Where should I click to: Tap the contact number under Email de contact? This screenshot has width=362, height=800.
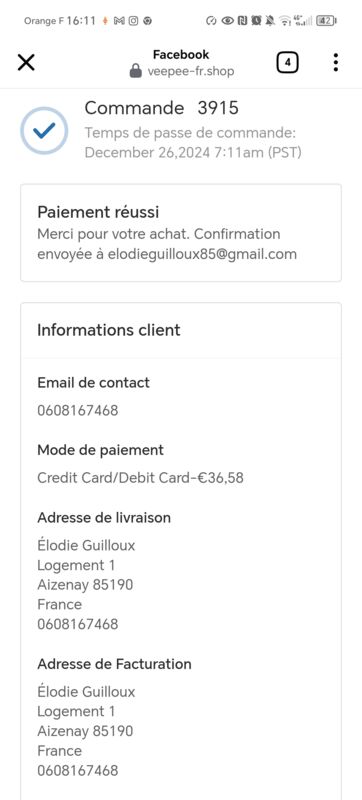[x=77, y=410]
